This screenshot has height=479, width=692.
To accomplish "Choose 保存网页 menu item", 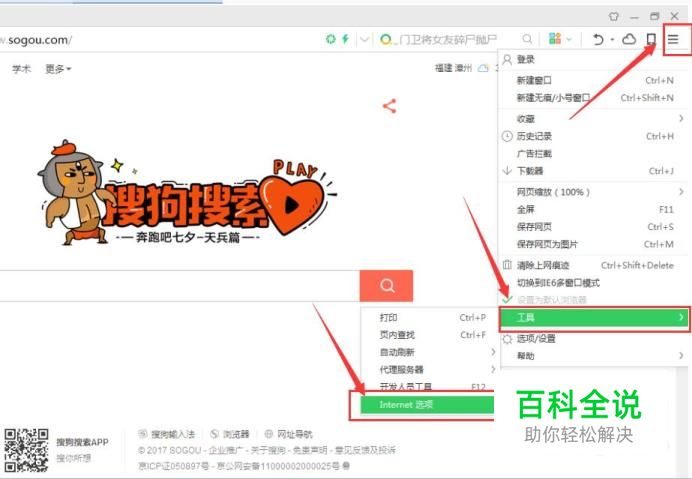I will point(594,226).
